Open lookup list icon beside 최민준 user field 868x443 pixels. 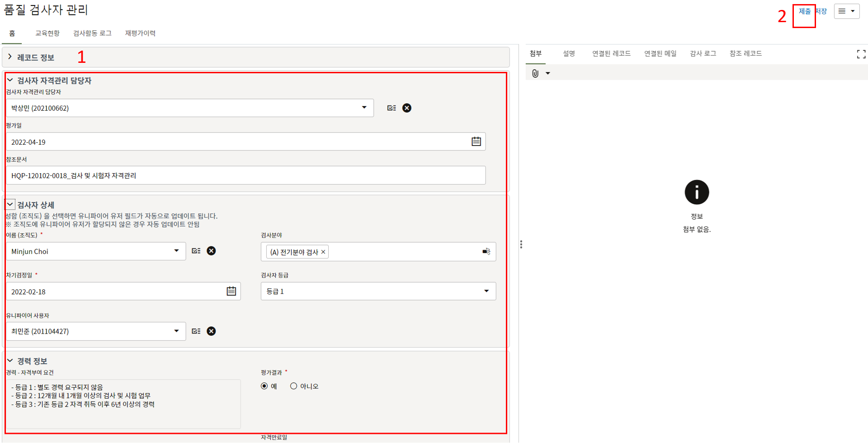point(196,331)
